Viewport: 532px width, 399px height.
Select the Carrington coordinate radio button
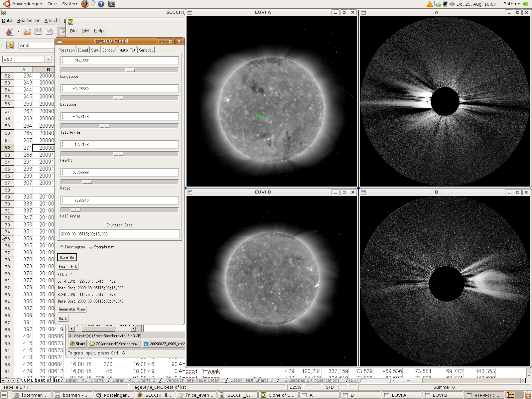point(72,247)
